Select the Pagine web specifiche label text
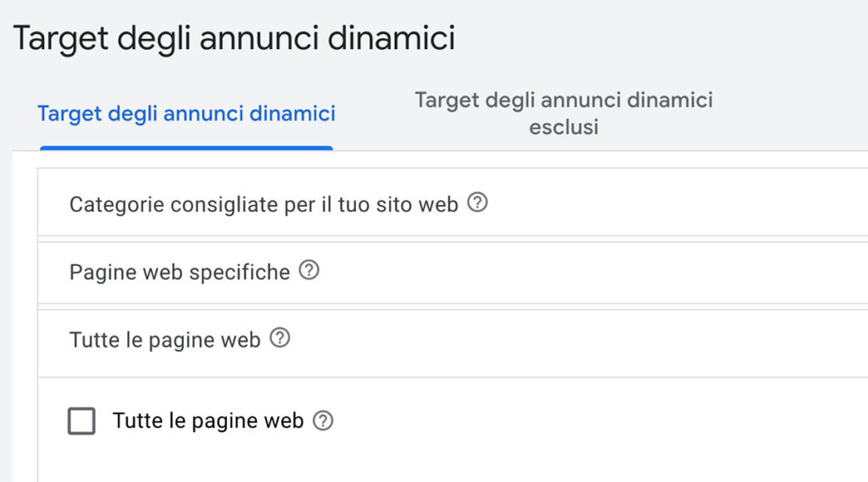This screenshot has height=482, width=868. click(x=180, y=272)
